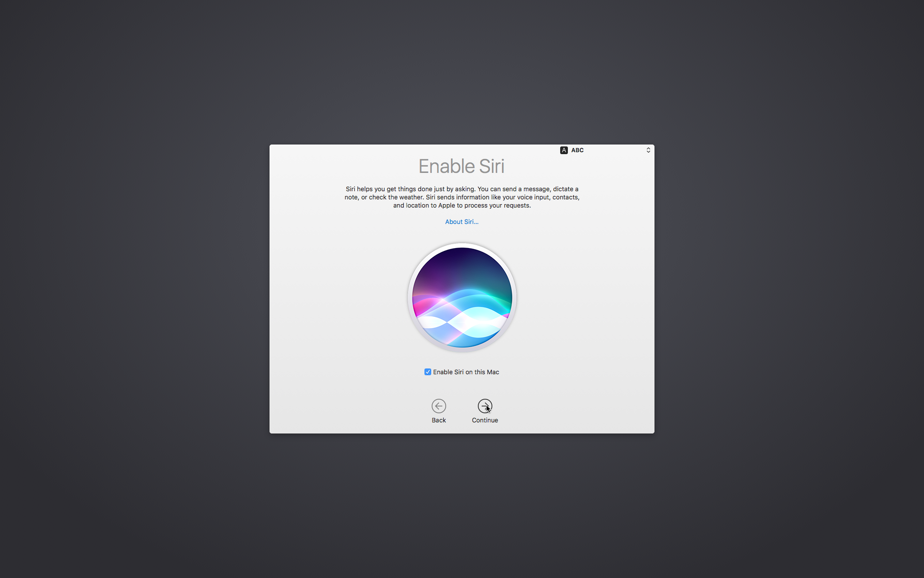Click the Siri waveform orb image
Image resolution: width=924 pixels, height=578 pixels.
(462, 297)
